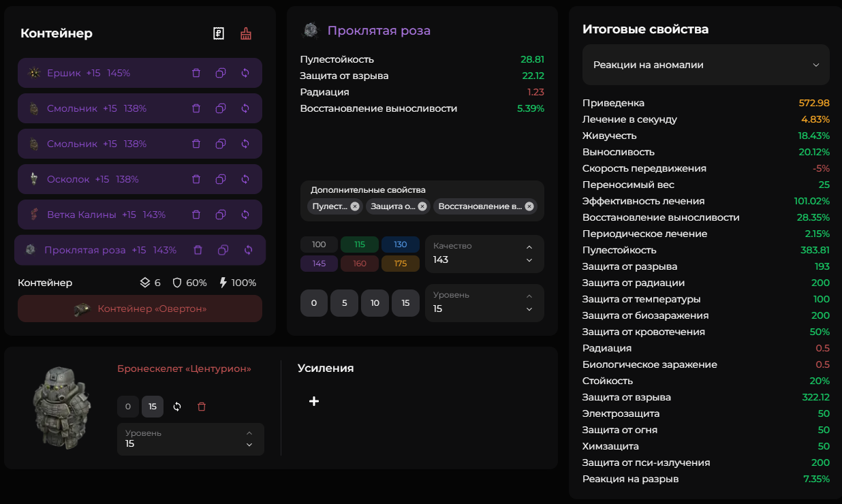Choose the green 115 quality swatch
The height and width of the screenshot is (504, 842).
360,245
